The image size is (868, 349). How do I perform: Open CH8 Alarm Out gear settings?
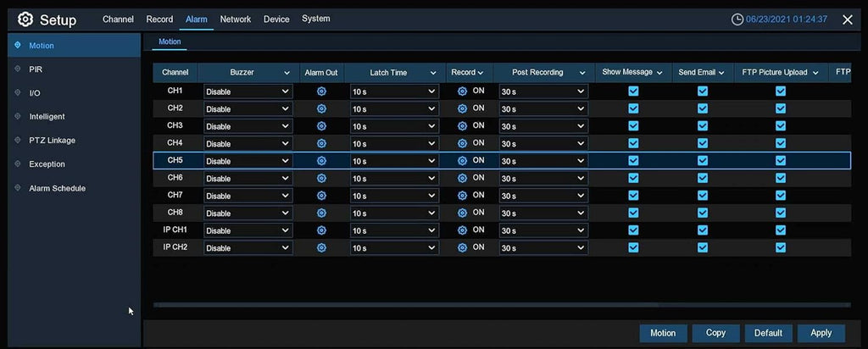click(x=321, y=213)
